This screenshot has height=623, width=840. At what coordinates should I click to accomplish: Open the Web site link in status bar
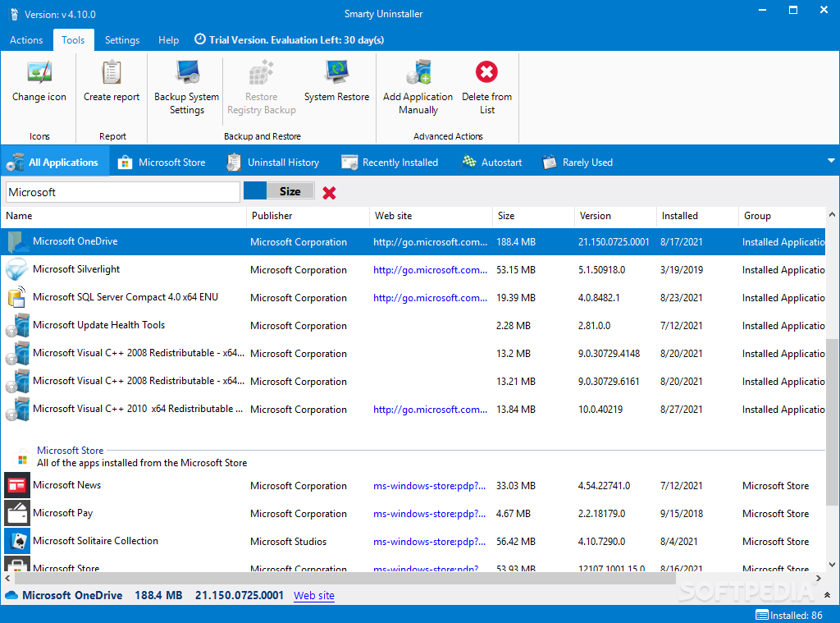314,596
